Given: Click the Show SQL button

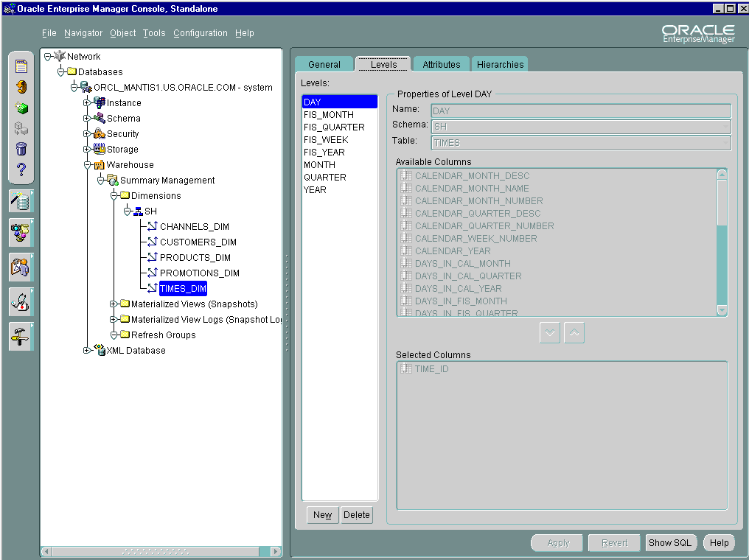Looking at the screenshot, I should coord(670,543).
